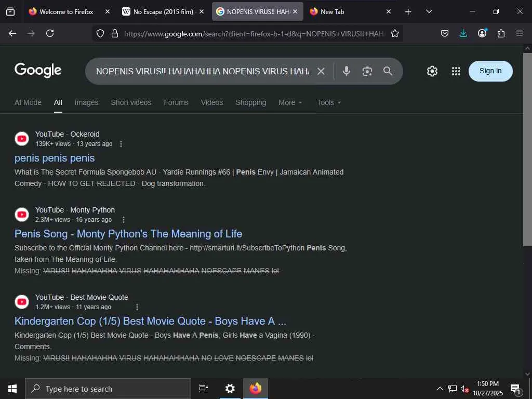Image resolution: width=532 pixels, height=399 pixels.
Task: Bookmark this page with the star
Action: click(x=395, y=33)
